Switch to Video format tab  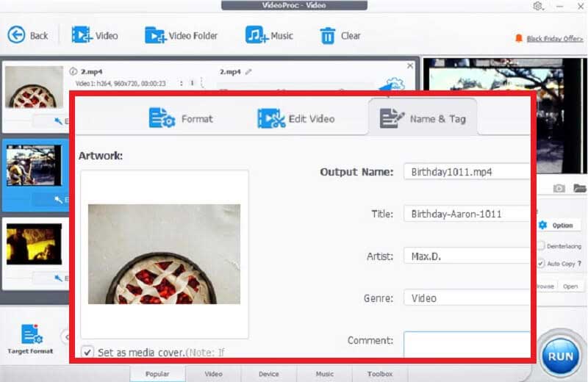coord(213,374)
